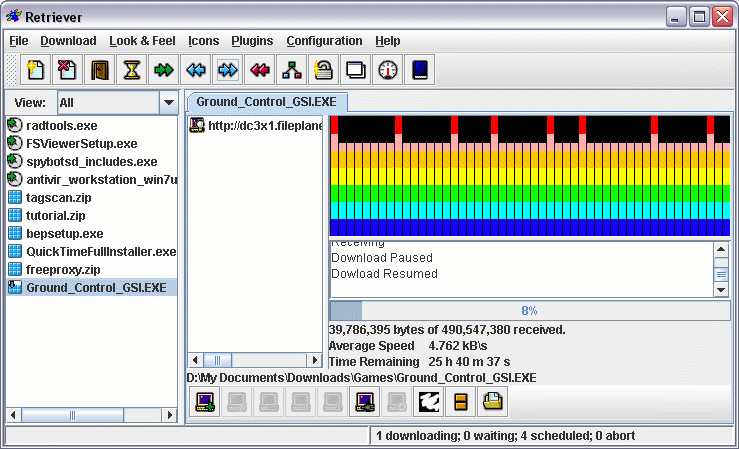This screenshot has width=739, height=449.
Task: Click the 'Dowload Resumed' log line
Action: 384,274
